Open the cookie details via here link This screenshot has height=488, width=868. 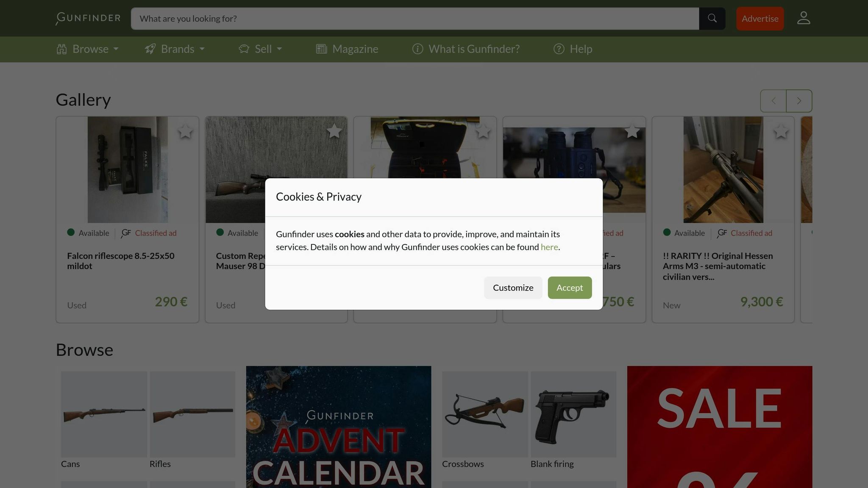coord(549,247)
